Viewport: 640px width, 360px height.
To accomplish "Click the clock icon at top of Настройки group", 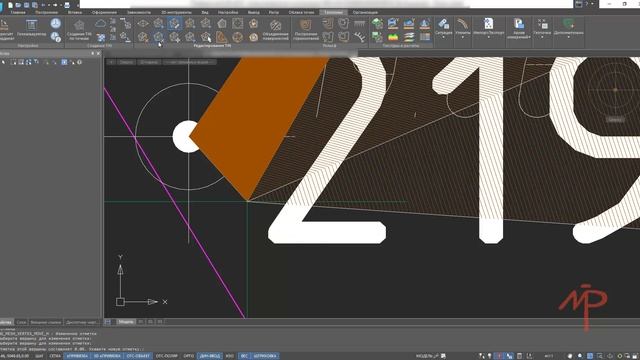I will (56, 23).
